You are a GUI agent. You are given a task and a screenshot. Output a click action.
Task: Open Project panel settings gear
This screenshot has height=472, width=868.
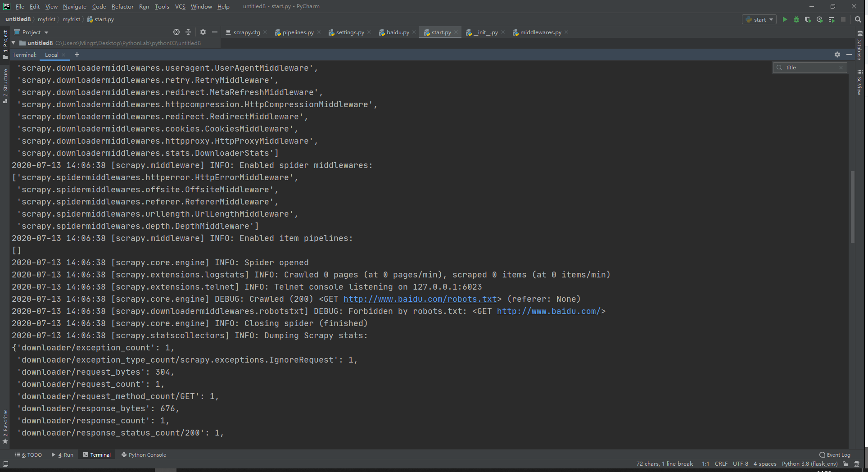tap(203, 32)
